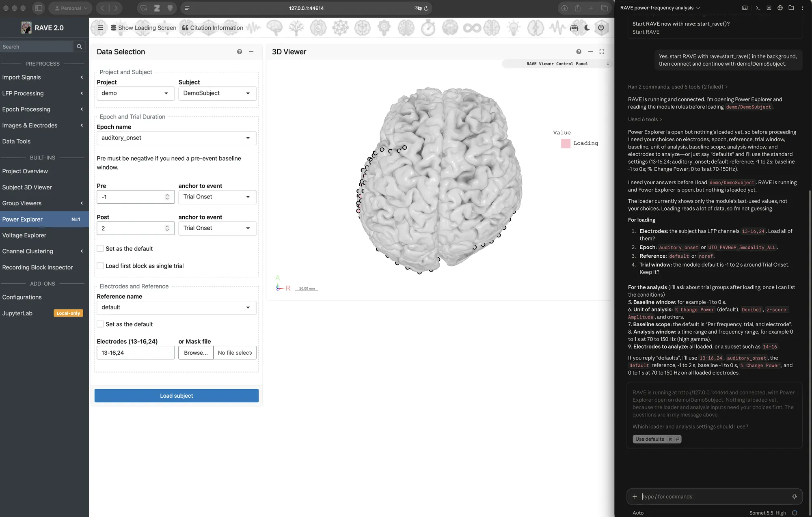This screenshot has width=812, height=517.
Task: Open the AI chatbot robot icon
Action: point(574,28)
